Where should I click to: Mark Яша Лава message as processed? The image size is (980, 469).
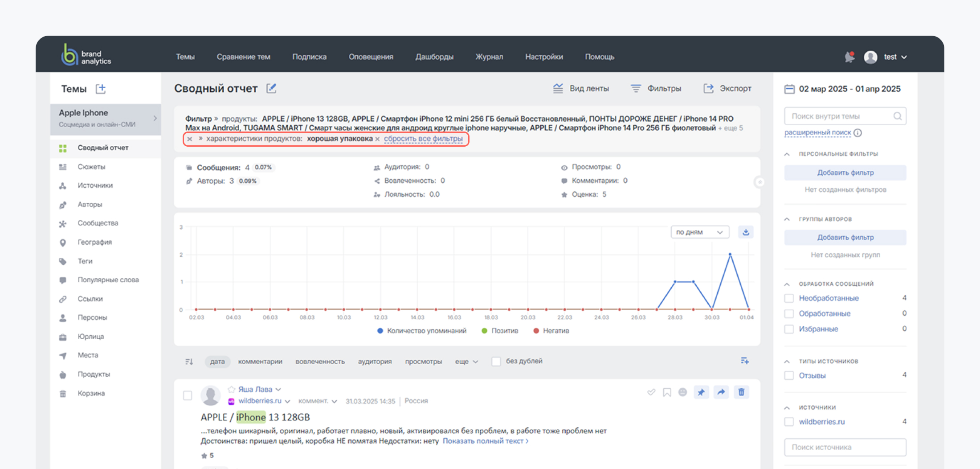point(651,392)
